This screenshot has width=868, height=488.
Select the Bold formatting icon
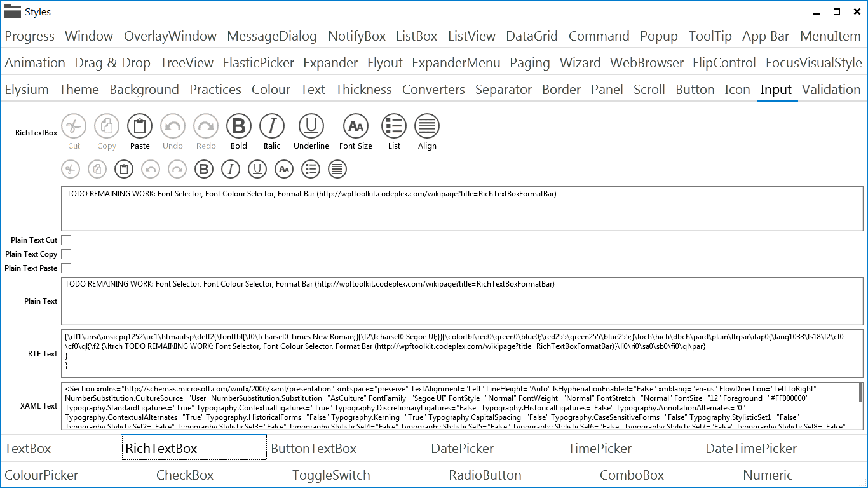239,127
